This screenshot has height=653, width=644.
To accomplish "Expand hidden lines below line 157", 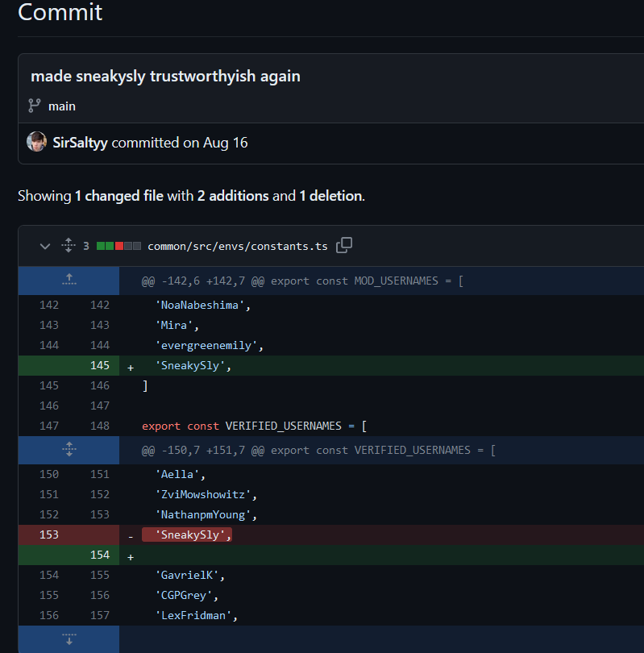I will [69, 638].
